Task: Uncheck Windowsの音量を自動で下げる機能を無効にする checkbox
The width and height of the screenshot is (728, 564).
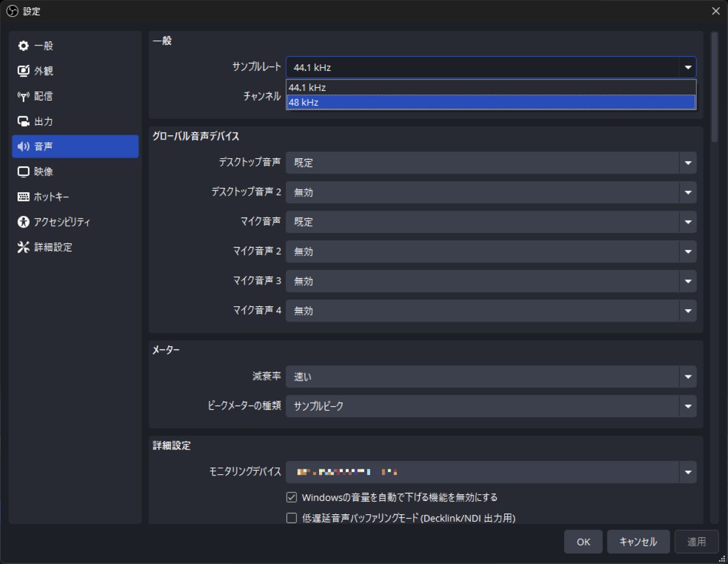Action: click(292, 497)
